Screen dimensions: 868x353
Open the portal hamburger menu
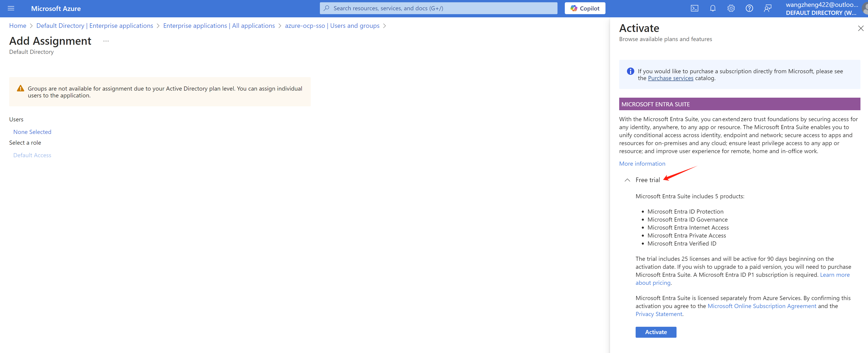click(11, 8)
